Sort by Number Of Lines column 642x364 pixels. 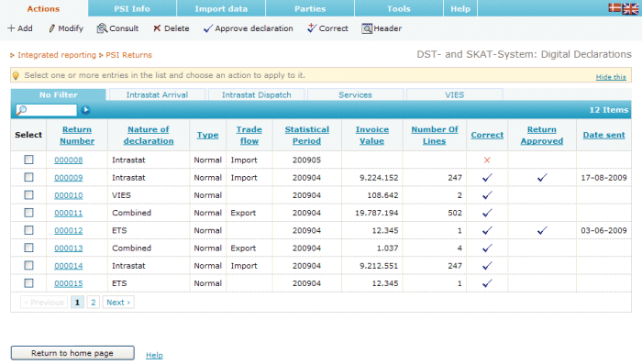click(x=435, y=135)
